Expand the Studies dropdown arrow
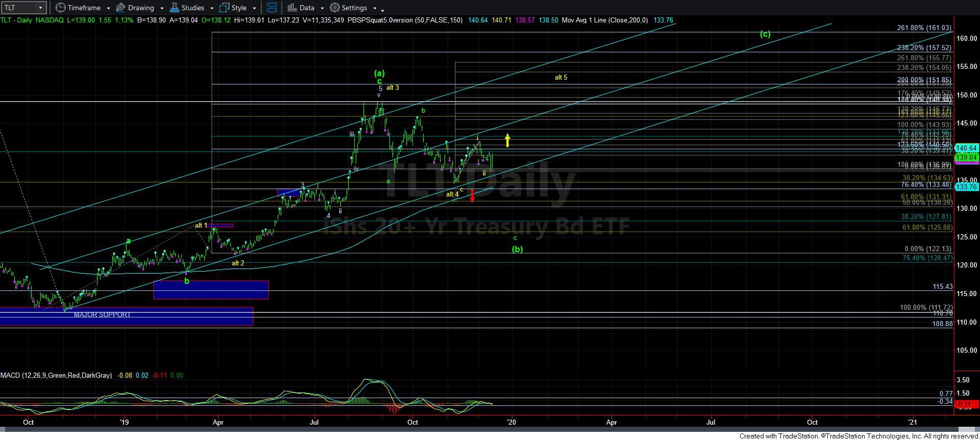This screenshot has height=440, width=980. (212, 8)
